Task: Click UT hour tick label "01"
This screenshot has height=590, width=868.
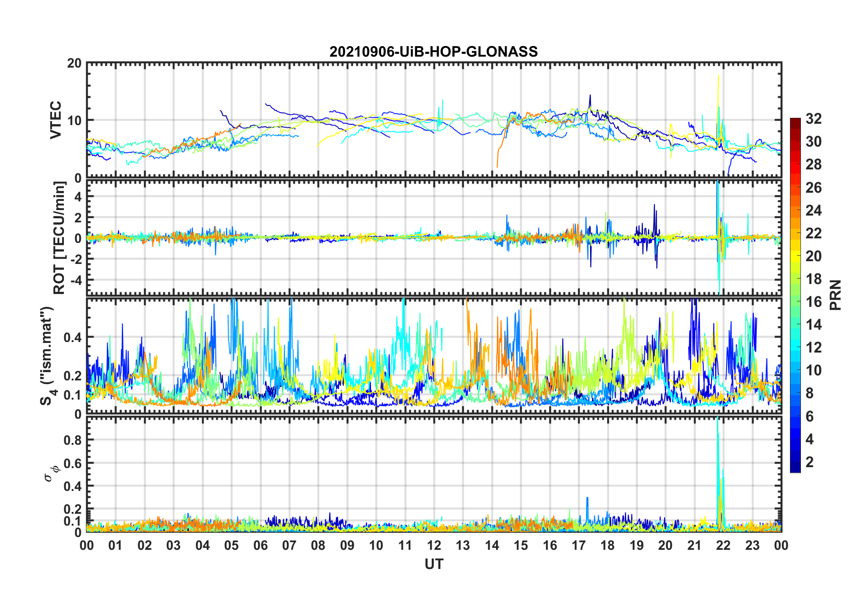Action: click(x=115, y=545)
